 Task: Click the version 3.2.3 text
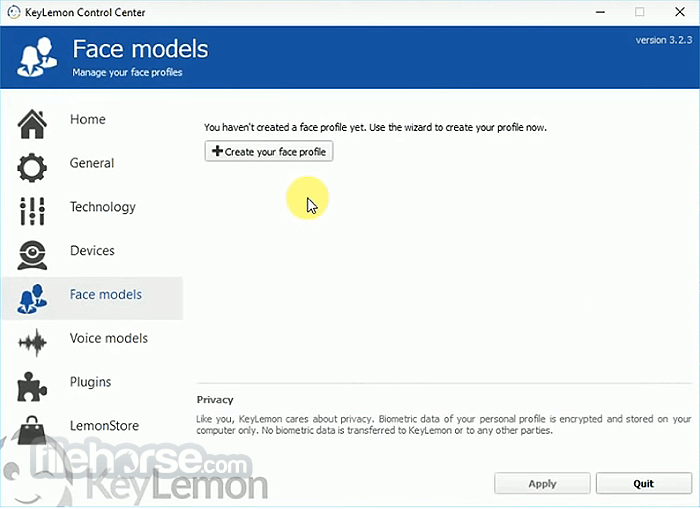664,40
